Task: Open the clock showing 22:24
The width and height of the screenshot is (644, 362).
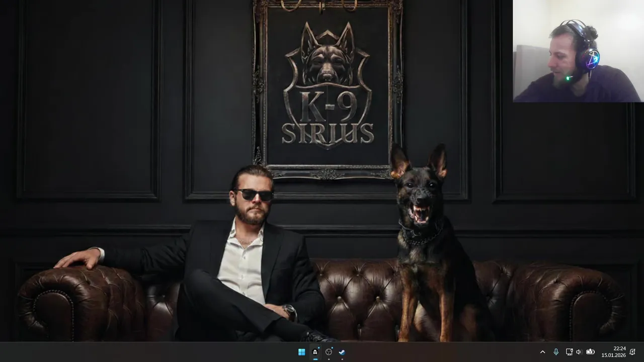Action: click(614, 352)
